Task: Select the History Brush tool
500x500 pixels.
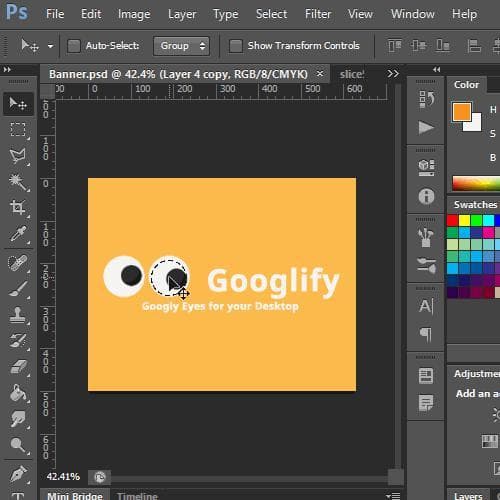Action: pyautogui.click(x=18, y=341)
